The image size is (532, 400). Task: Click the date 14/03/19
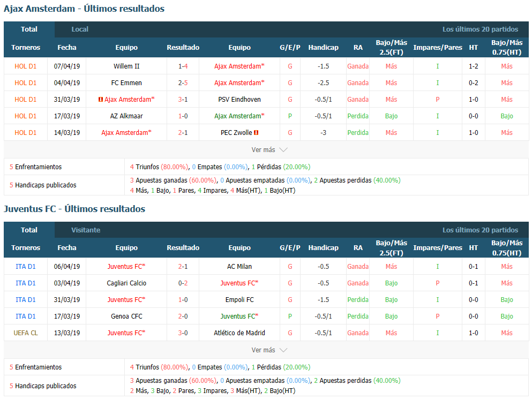[67, 133]
